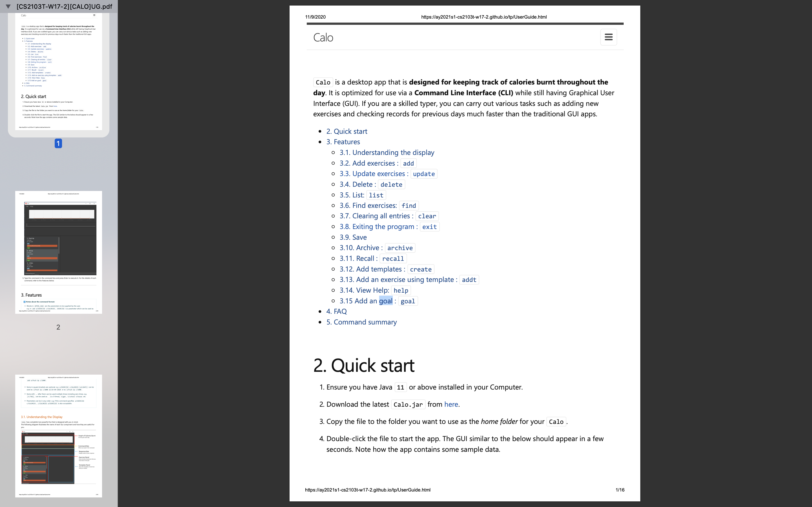The image size is (812, 507).
Task: Click the hamburger menu icon beside Calo
Action: tap(608, 37)
